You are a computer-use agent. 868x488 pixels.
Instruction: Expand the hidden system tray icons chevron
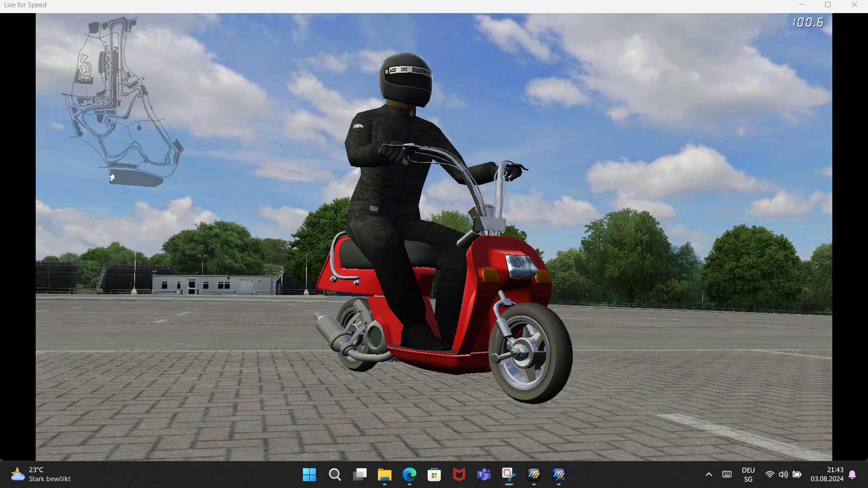coord(709,474)
